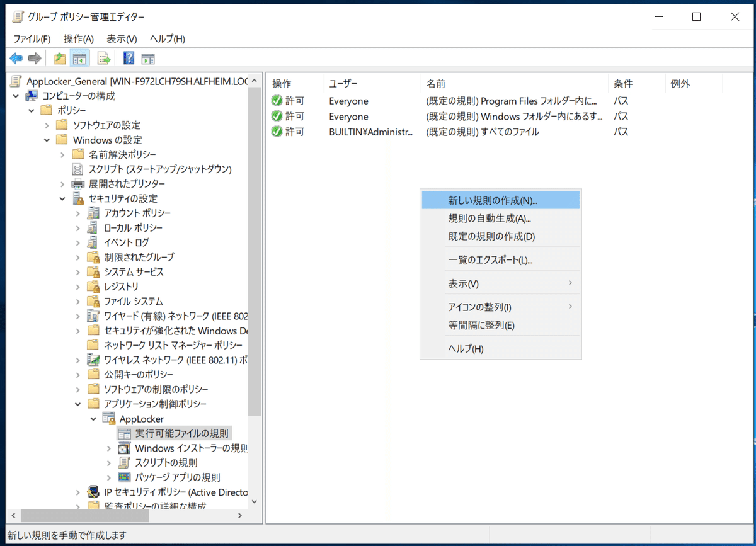Expand the レジストリ node
The width and height of the screenshot is (756, 546).
point(77,287)
